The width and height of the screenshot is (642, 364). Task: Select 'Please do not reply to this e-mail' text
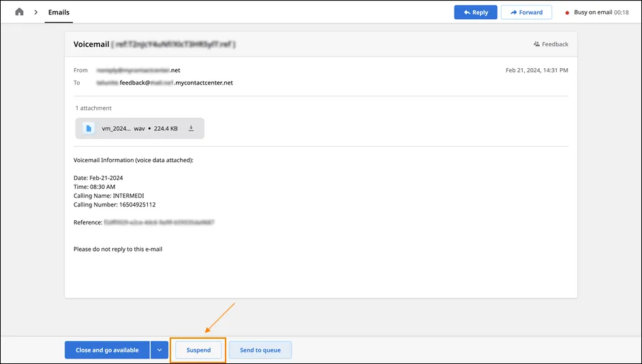click(118, 249)
